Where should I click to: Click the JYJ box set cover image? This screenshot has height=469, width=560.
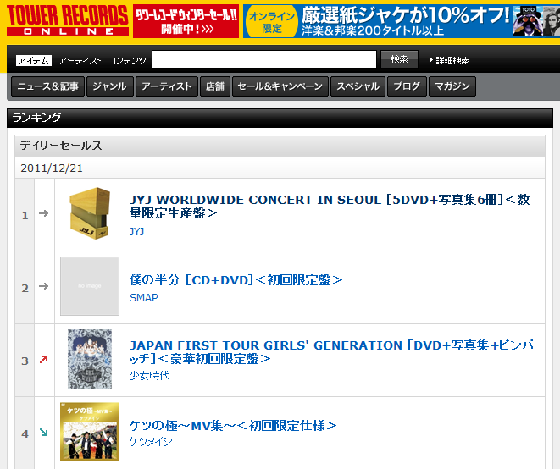(x=89, y=214)
